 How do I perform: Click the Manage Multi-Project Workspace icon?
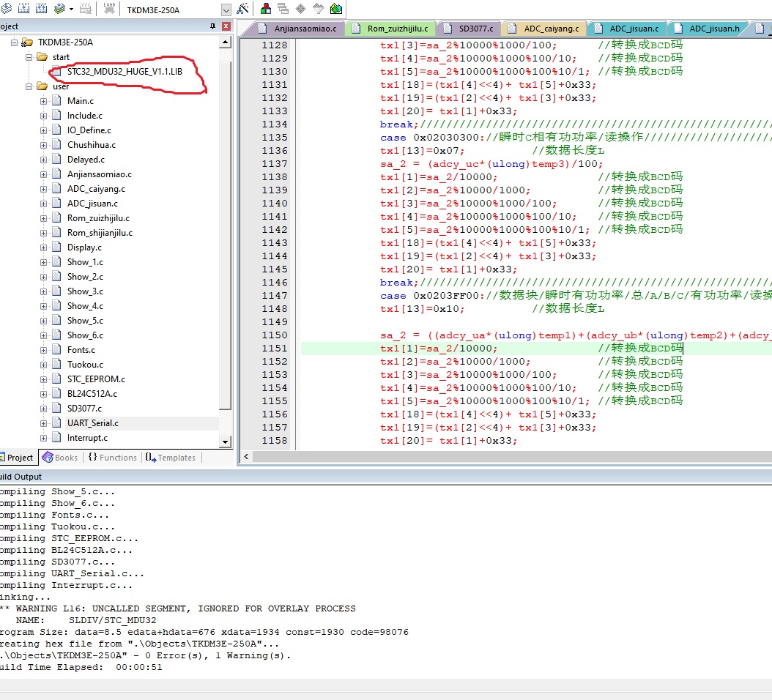pos(283,8)
